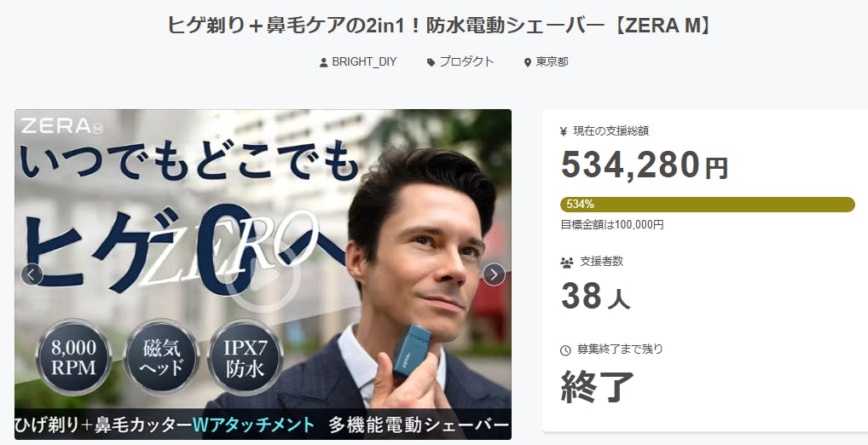Click the previous slide arrow on banner
Viewport: 868px width, 445px height.
click(32, 274)
